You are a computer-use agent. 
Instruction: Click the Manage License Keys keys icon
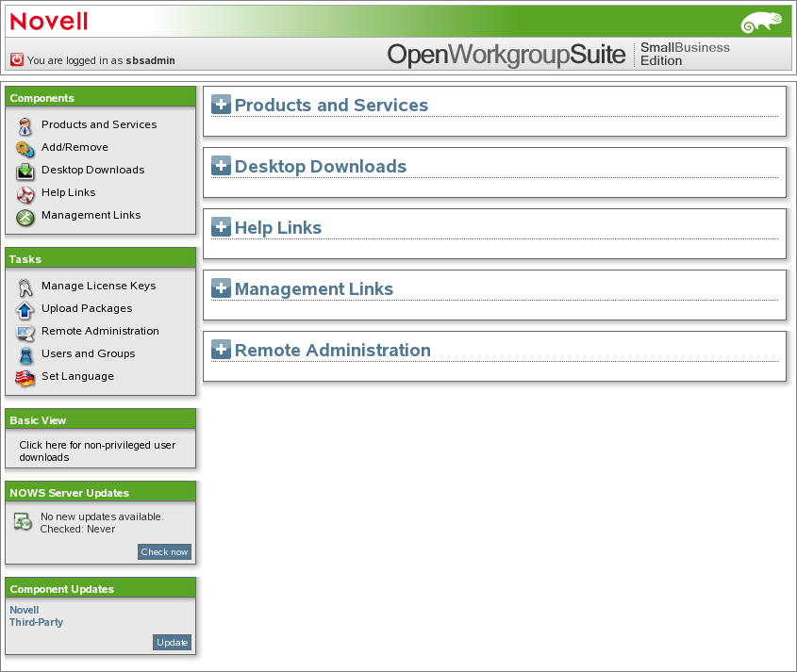point(25,287)
